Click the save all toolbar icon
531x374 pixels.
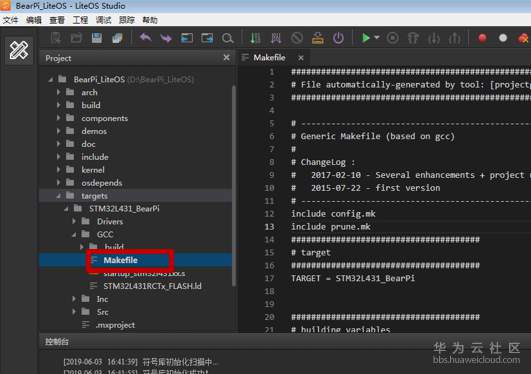coord(117,38)
